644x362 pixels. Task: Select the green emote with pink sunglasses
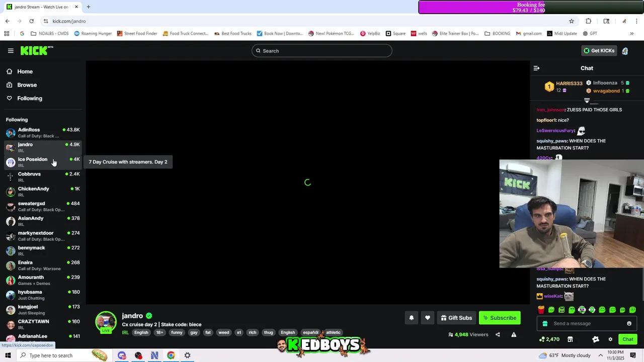coord(582,310)
